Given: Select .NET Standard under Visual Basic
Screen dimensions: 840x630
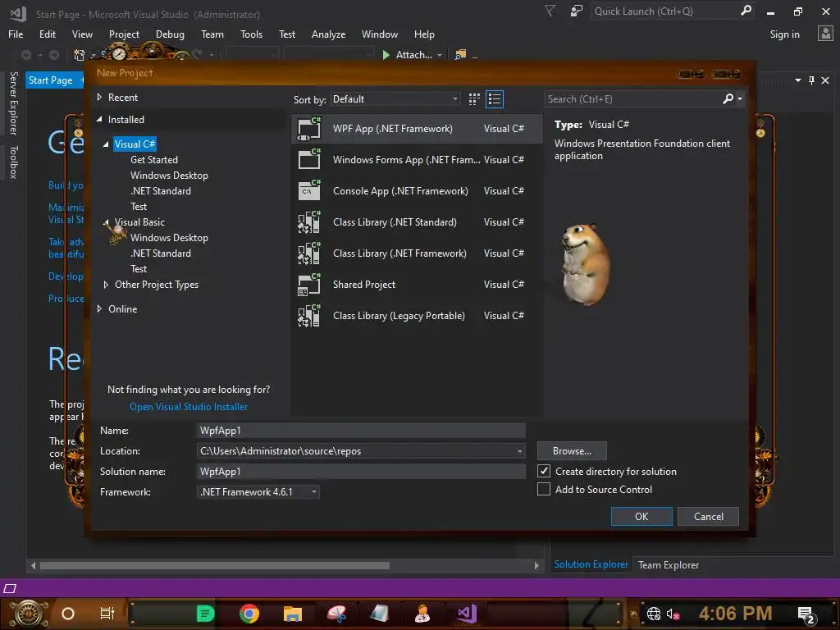Looking at the screenshot, I should point(160,253).
